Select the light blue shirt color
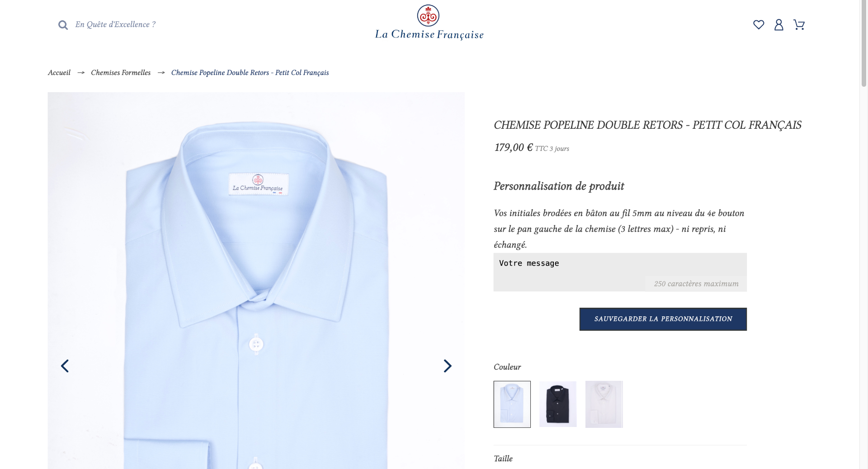 512,404
